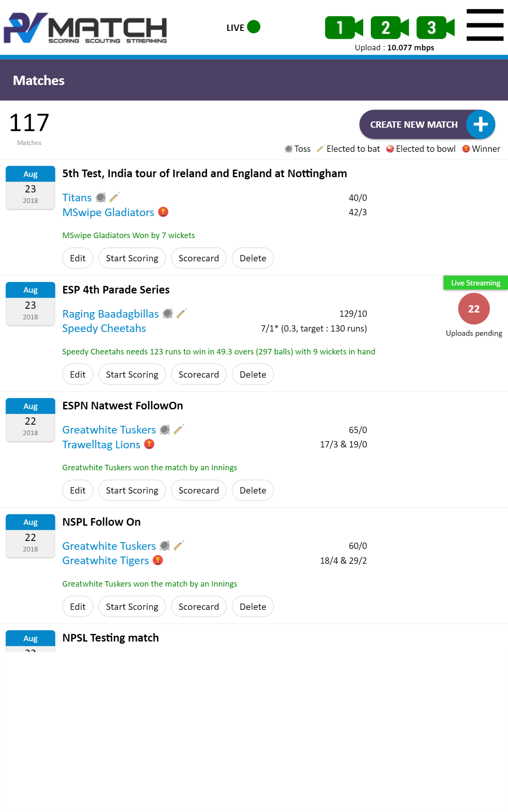The width and height of the screenshot is (508, 812).
Task: Select camera 3 stream icon
Action: (x=435, y=27)
